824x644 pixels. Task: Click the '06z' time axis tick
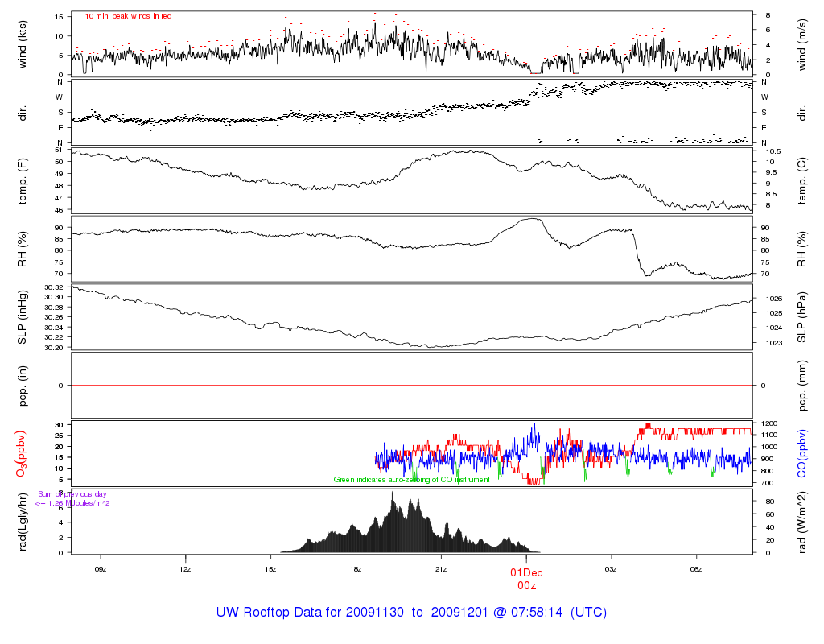(696, 569)
